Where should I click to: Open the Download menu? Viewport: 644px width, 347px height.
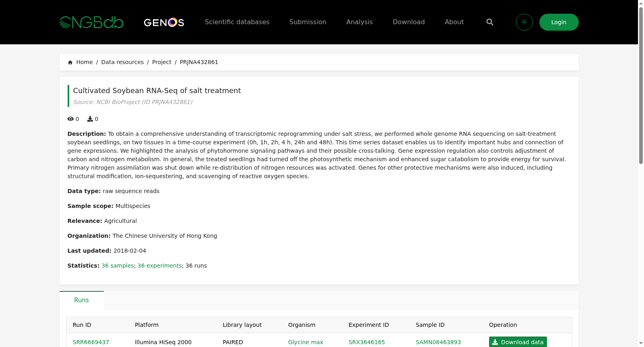point(409,22)
